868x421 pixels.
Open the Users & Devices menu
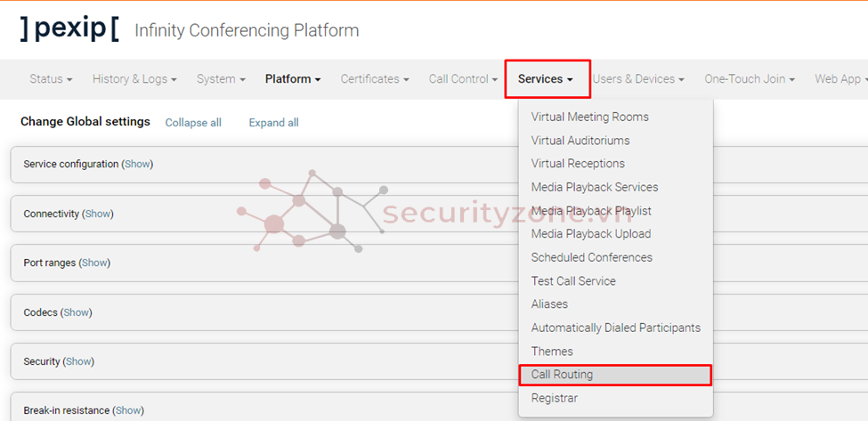pyautogui.click(x=638, y=79)
